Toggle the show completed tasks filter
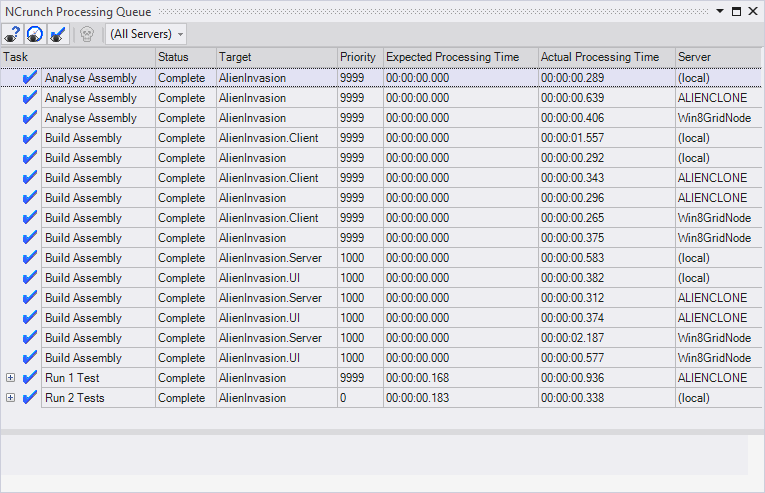This screenshot has height=493, width=765. [56, 34]
